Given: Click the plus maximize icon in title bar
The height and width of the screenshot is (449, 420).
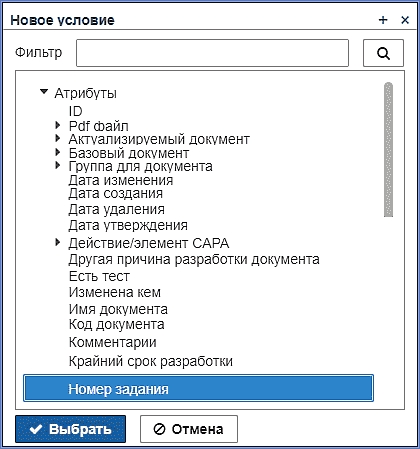Looking at the screenshot, I should (x=383, y=20).
